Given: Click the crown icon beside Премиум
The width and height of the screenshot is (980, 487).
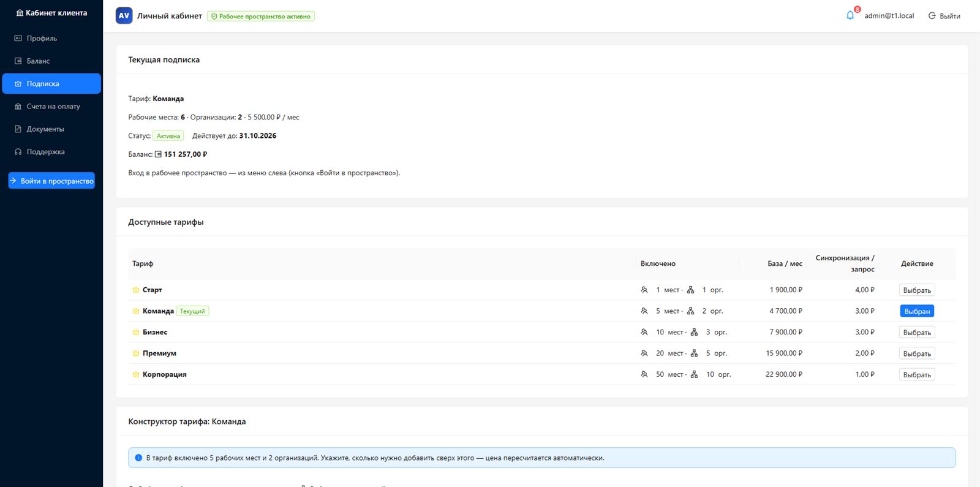Looking at the screenshot, I should pos(136,353).
